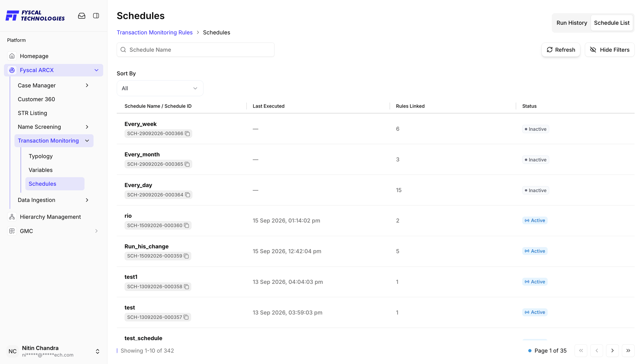Click the Refresh button
Image resolution: width=644 pixels, height=364 pixels.
pyautogui.click(x=561, y=50)
